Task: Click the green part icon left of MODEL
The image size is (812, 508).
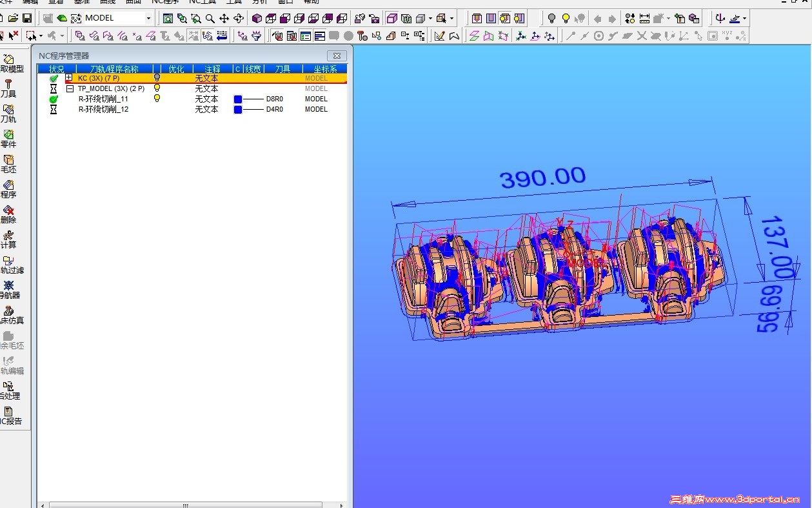Action: pos(62,18)
